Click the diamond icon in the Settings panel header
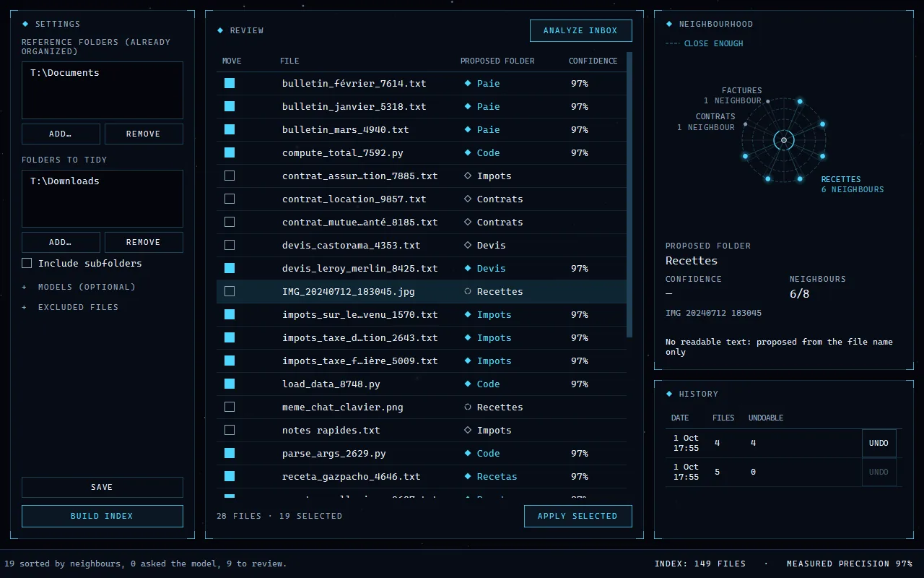Image resolution: width=924 pixels, height=578 pixels. click(25, 24)
